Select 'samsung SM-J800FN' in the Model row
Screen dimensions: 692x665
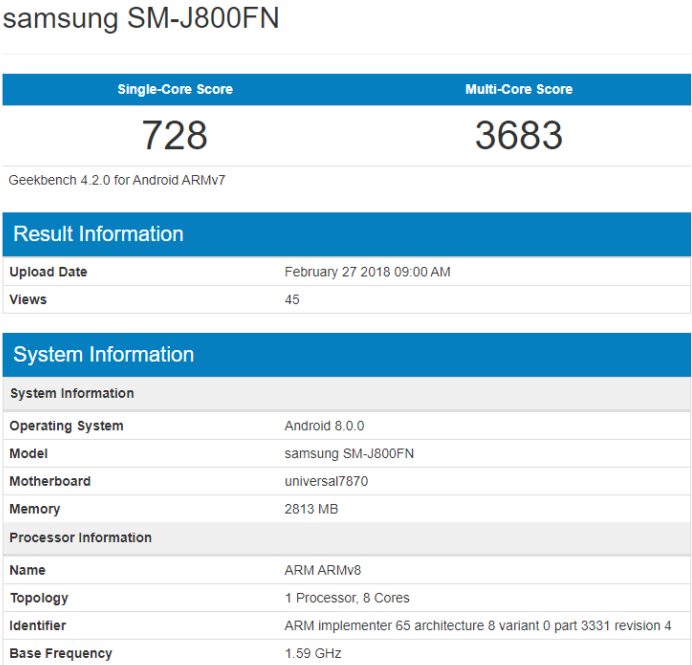point(349,454)
